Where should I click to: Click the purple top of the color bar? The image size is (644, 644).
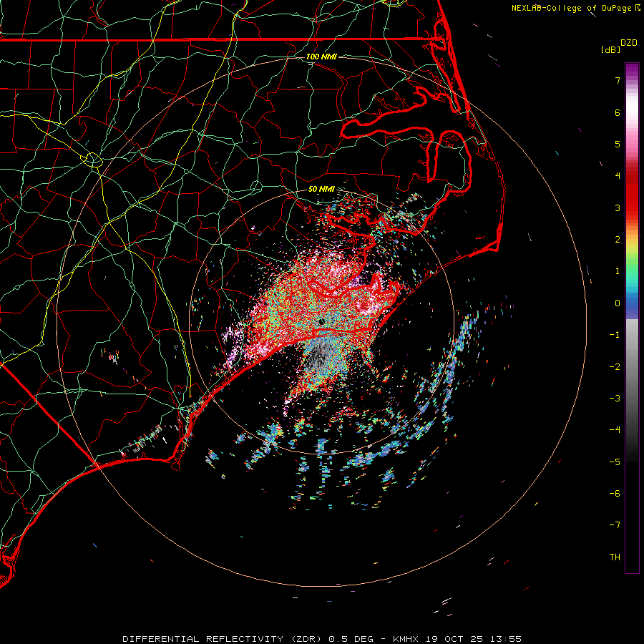pos(632,70)
